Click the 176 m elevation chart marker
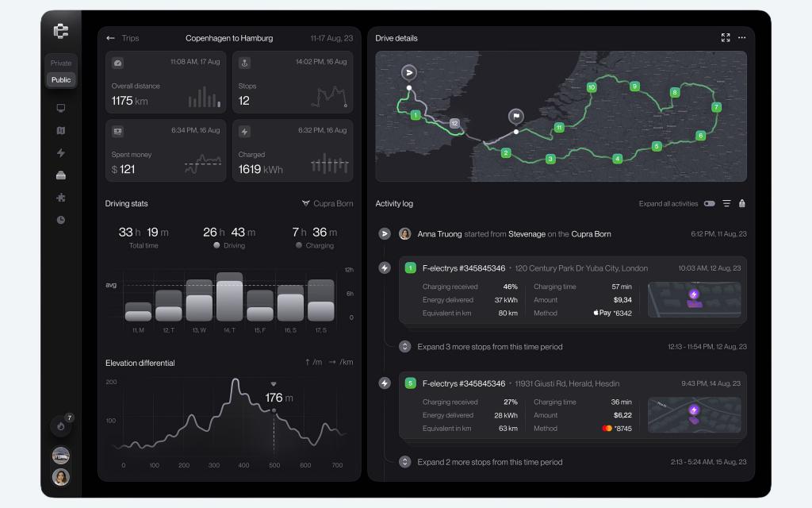 click(x=274, y=410)
